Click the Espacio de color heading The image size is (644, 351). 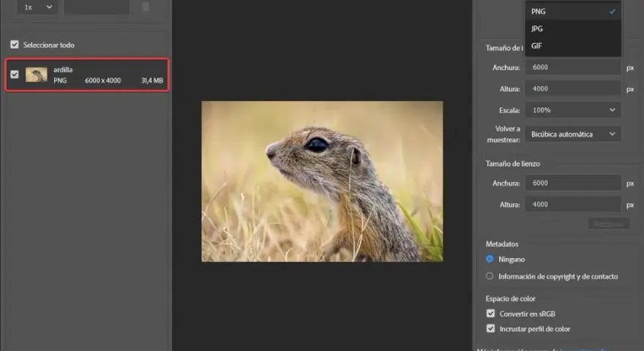511,298
